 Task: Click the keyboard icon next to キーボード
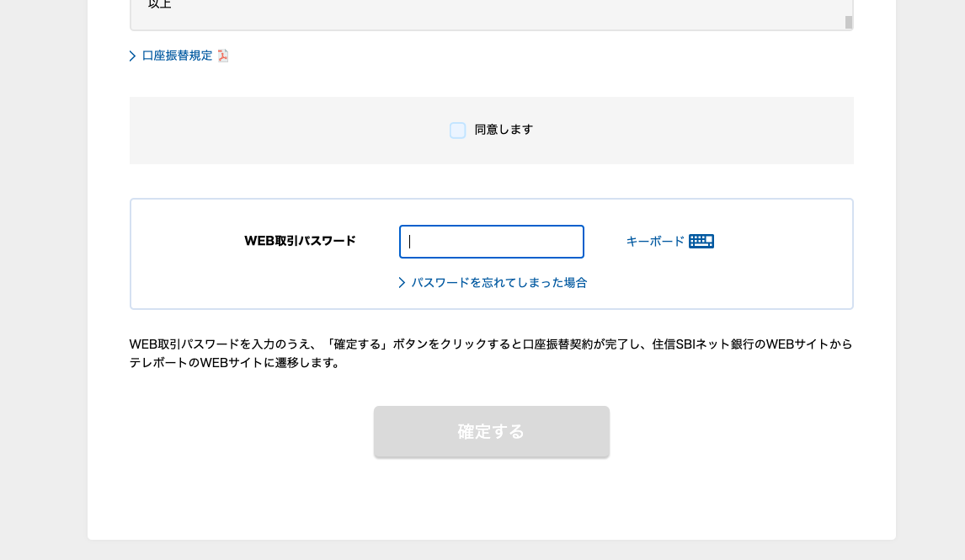701,242
